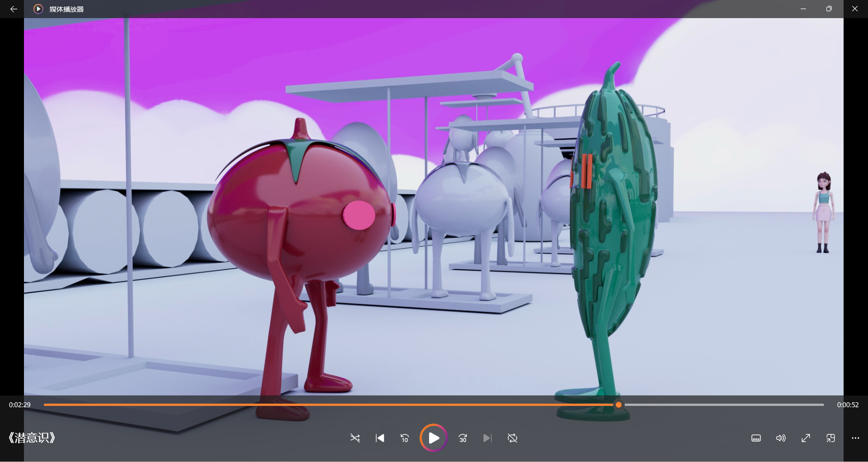Skip forward 30 seconds
The height and width of the screenshot is (462, 868).
pos(462,438)
